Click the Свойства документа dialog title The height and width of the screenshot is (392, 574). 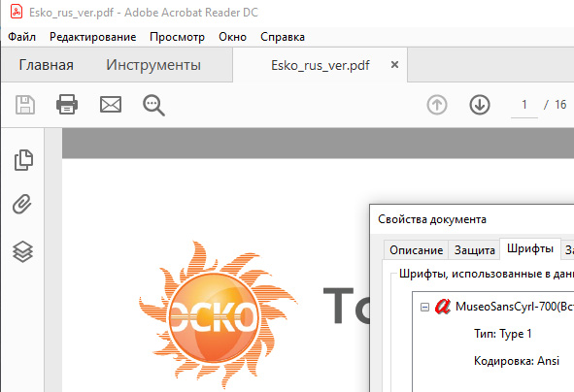click(432, 219)
